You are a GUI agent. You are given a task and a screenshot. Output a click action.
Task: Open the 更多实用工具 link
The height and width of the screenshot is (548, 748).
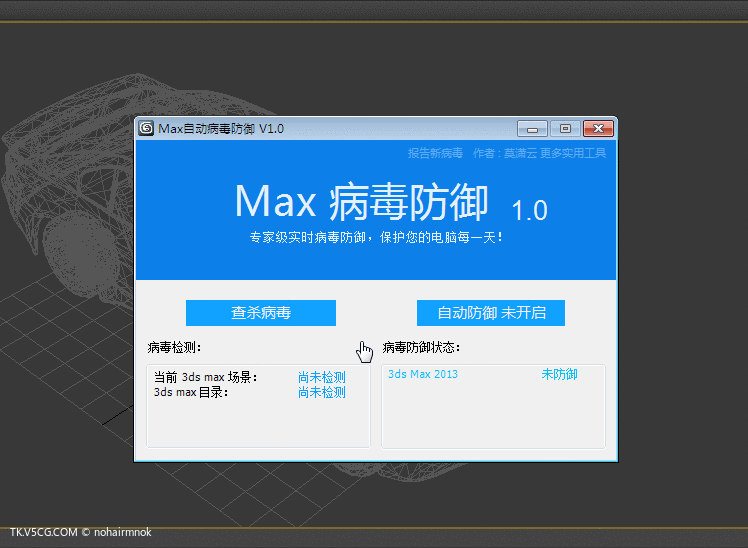click(573, 153)
